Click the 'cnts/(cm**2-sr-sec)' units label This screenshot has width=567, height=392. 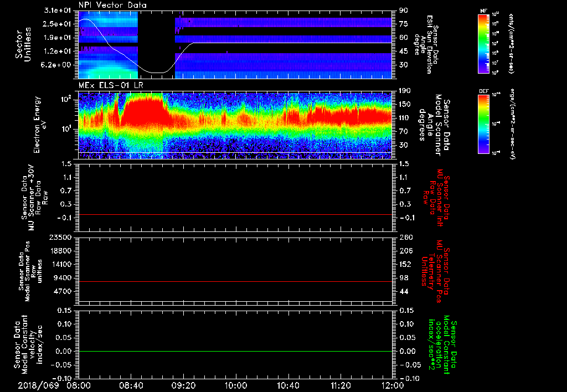(x=511, y=43)
